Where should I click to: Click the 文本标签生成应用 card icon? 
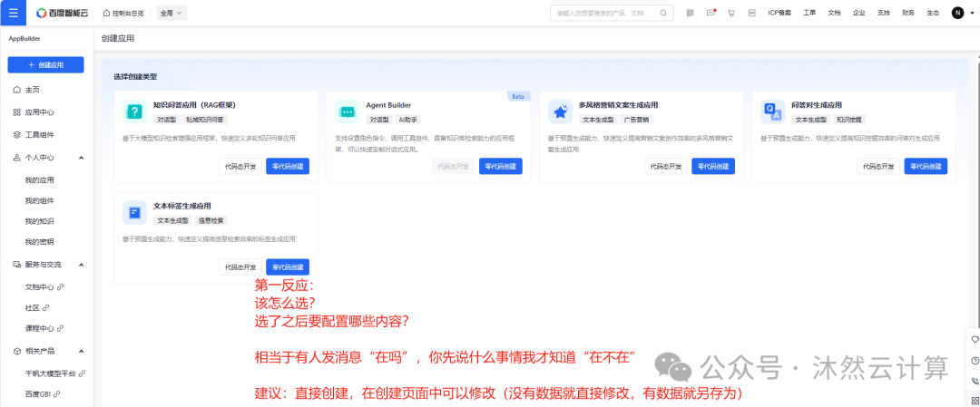(x=135, y=212)
